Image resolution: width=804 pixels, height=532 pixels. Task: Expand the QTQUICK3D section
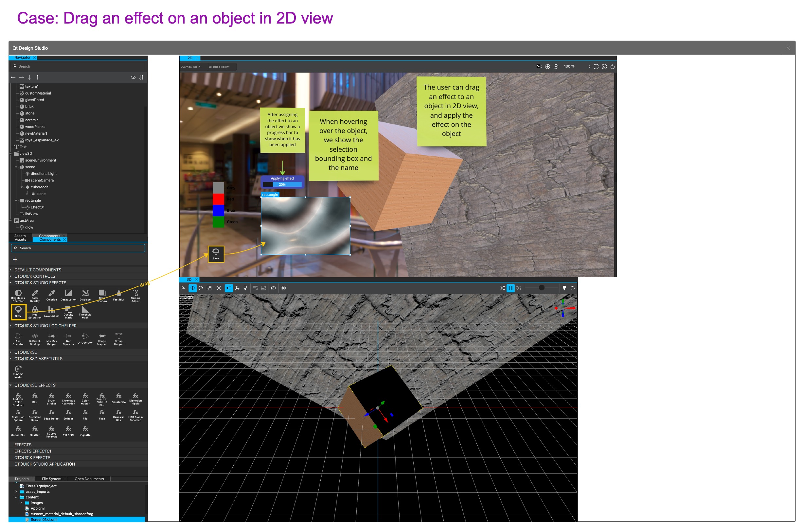coord(10,352)
